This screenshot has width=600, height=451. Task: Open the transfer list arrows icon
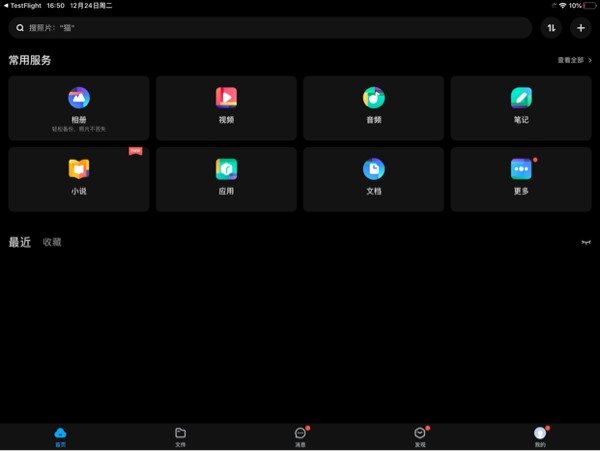click(x=551, y=28)
